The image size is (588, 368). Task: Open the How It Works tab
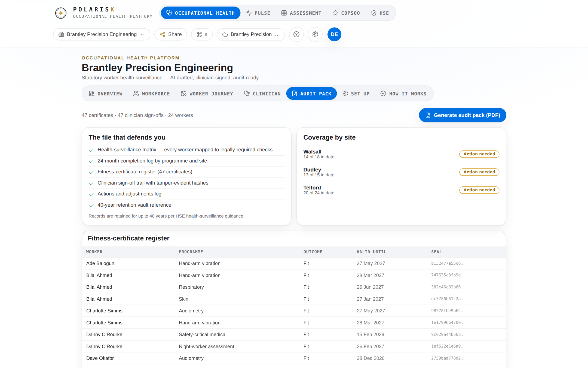coord(403,93)
